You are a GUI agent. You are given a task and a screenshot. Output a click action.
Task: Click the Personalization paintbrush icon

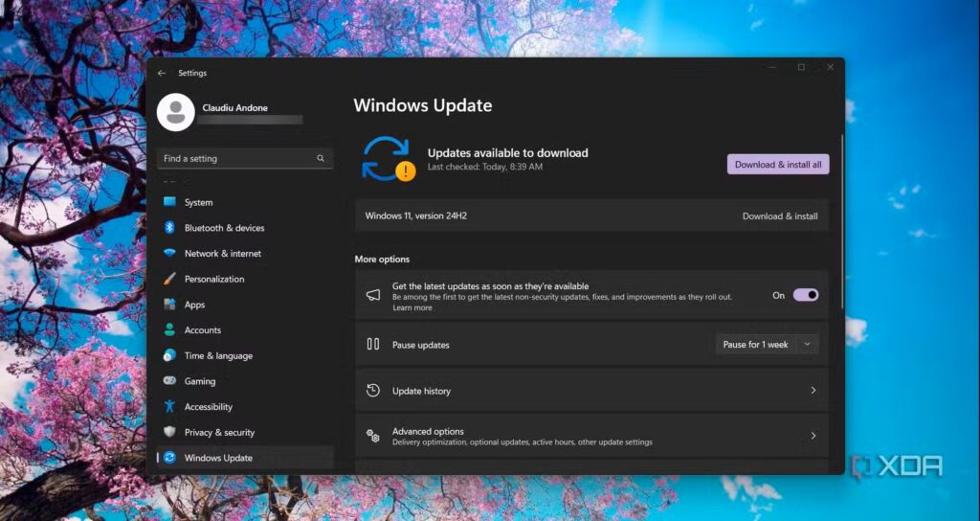point(169,280)
